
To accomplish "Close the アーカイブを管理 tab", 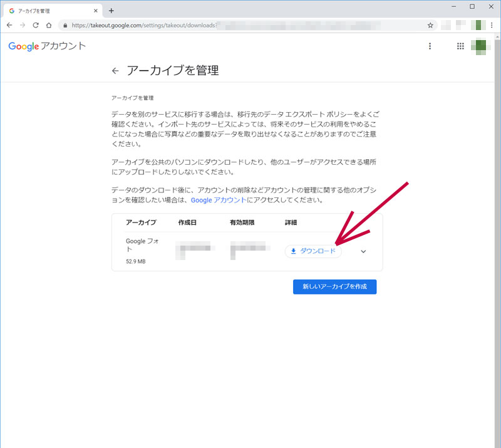I will (95, 11).
